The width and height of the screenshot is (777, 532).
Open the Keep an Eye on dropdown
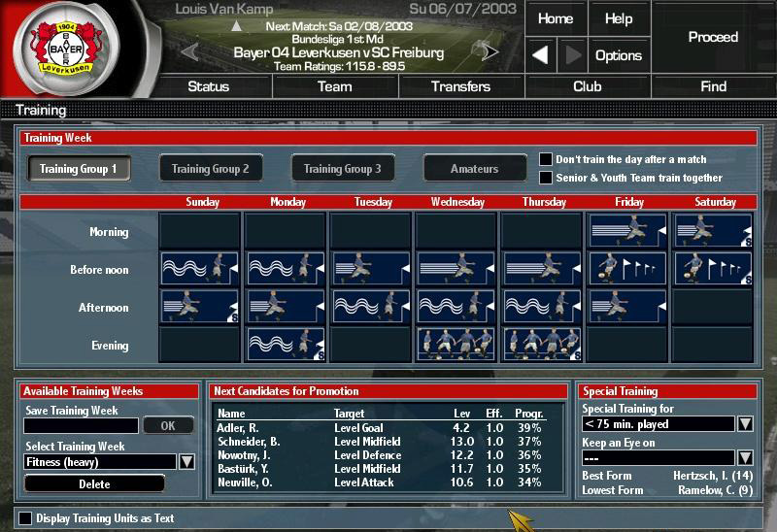click(x=745, y=457)
